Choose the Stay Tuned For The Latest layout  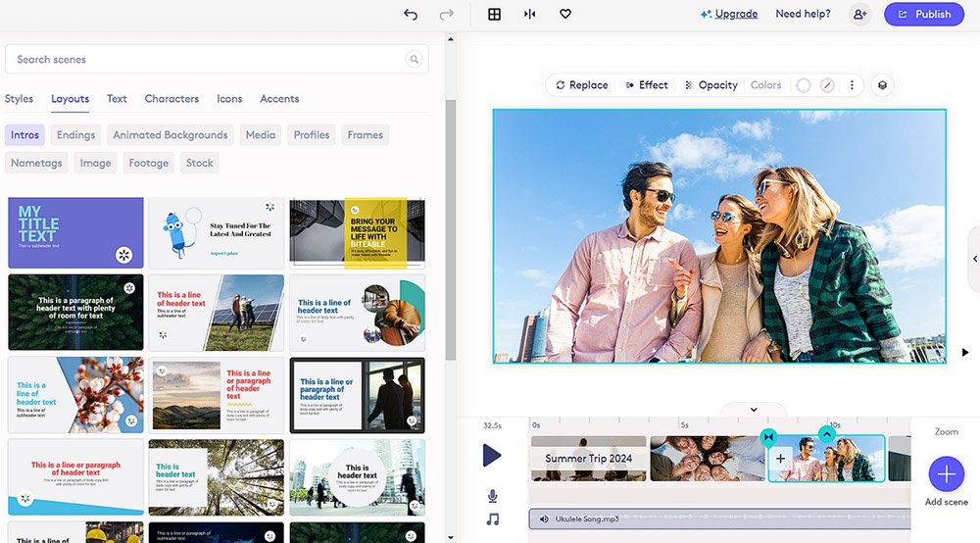(217, 233)
